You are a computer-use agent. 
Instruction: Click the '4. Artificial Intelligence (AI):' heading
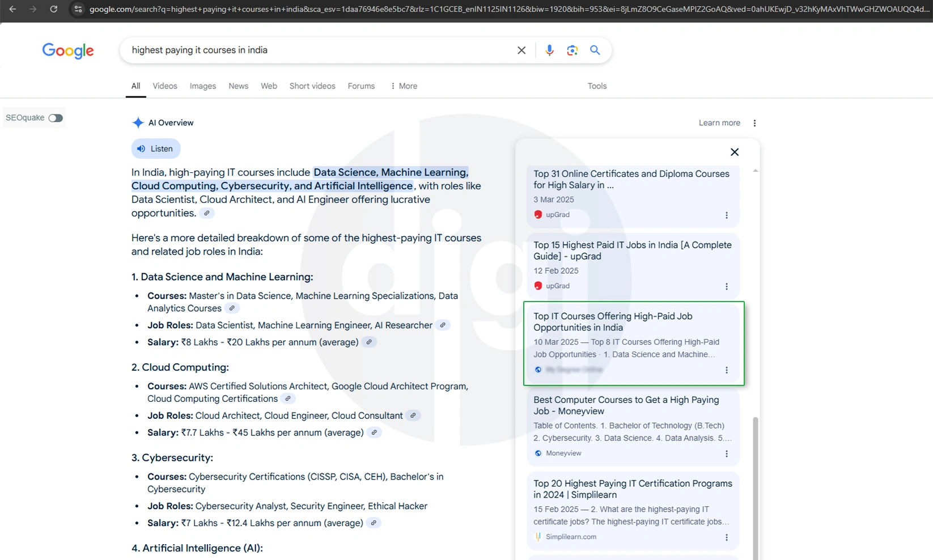[x=197, y=548]
